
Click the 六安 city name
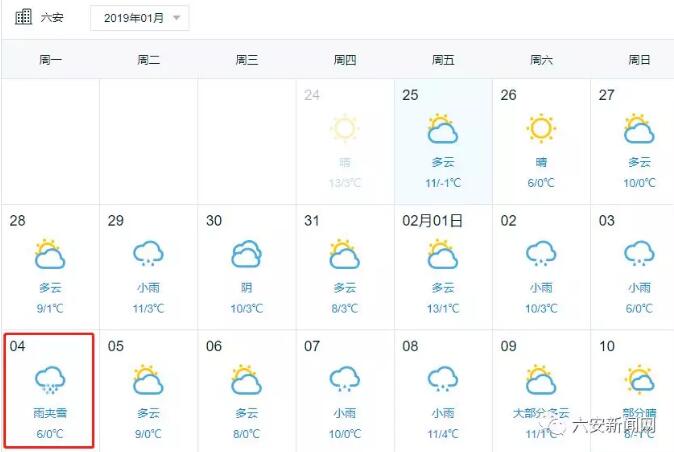(x=52, y=18)
